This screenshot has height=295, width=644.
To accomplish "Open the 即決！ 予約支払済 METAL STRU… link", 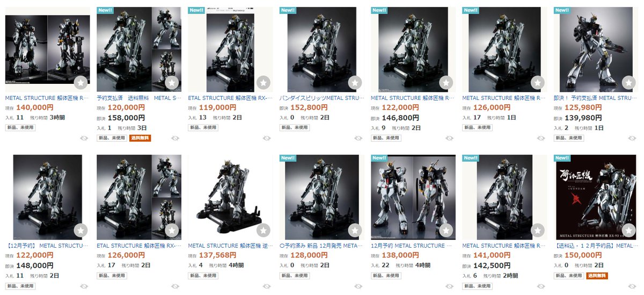I will click(596, 98).
